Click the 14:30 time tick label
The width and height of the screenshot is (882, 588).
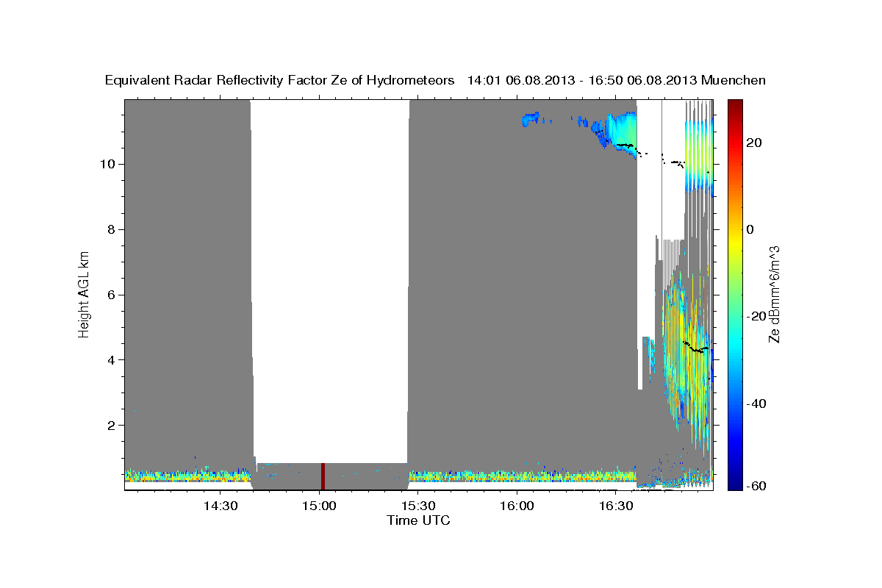(220, 506)
